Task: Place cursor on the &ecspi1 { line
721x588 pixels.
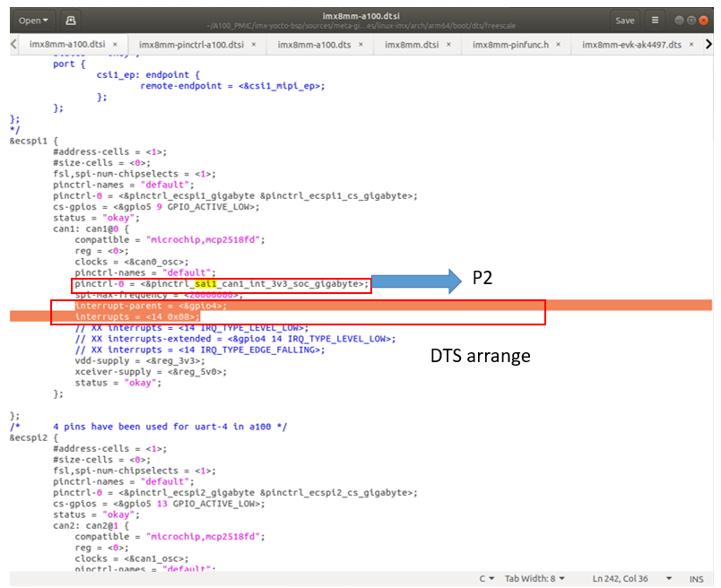Action: pos(34,141)
